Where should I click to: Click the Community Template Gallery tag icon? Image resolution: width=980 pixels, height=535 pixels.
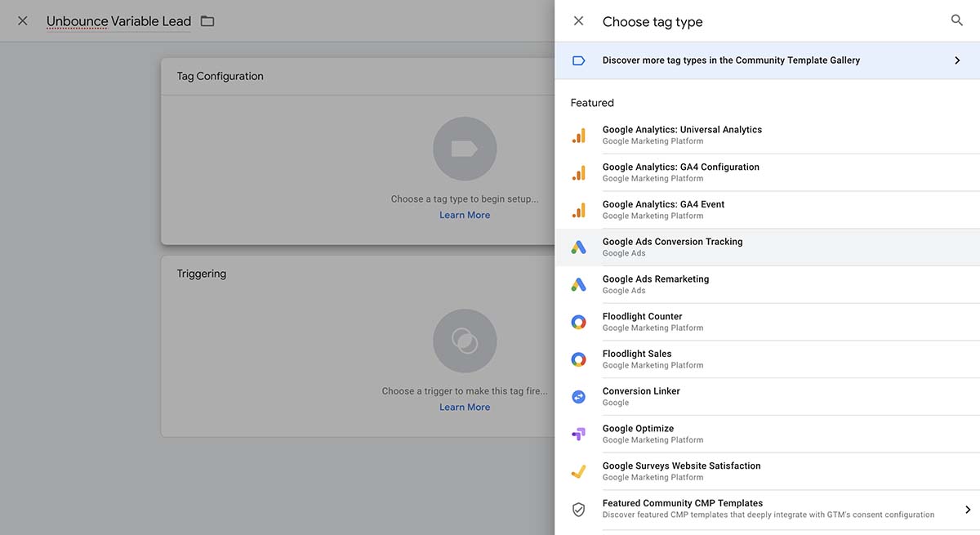[x=578, y=60]
